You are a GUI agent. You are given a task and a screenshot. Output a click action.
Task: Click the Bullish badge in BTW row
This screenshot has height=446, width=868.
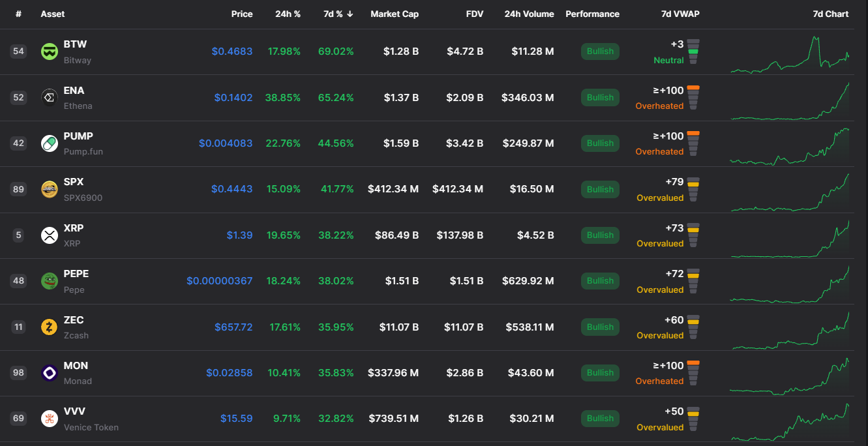600,52
